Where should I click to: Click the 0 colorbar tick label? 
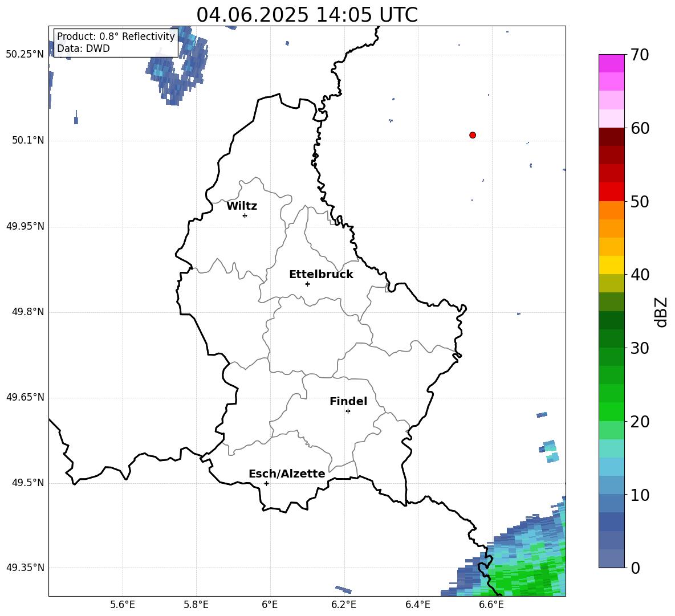coord(635,568)
